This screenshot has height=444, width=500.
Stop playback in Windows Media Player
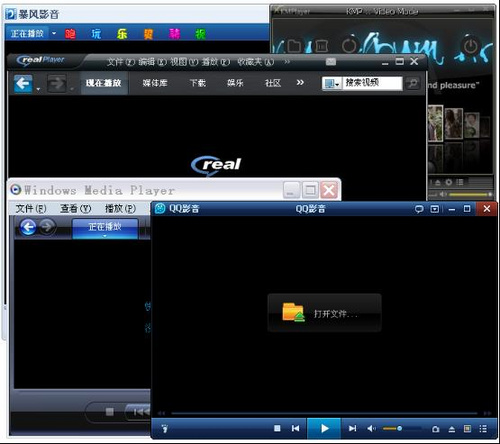point(110,412)
